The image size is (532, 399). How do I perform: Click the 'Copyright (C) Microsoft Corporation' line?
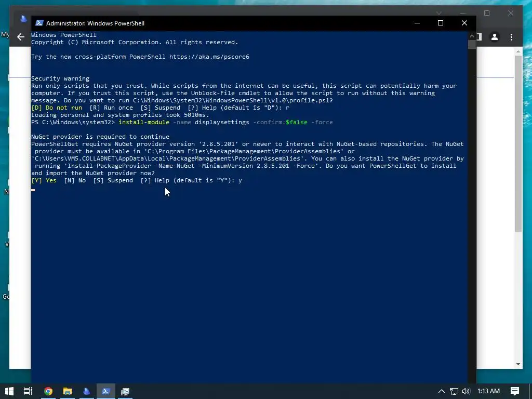click(x=135, y=42)
